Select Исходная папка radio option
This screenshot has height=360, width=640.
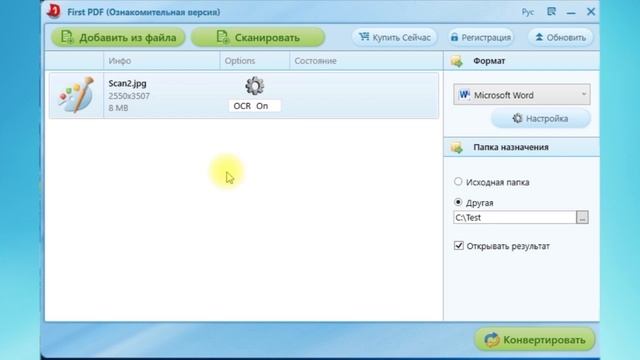click(458, 182)
